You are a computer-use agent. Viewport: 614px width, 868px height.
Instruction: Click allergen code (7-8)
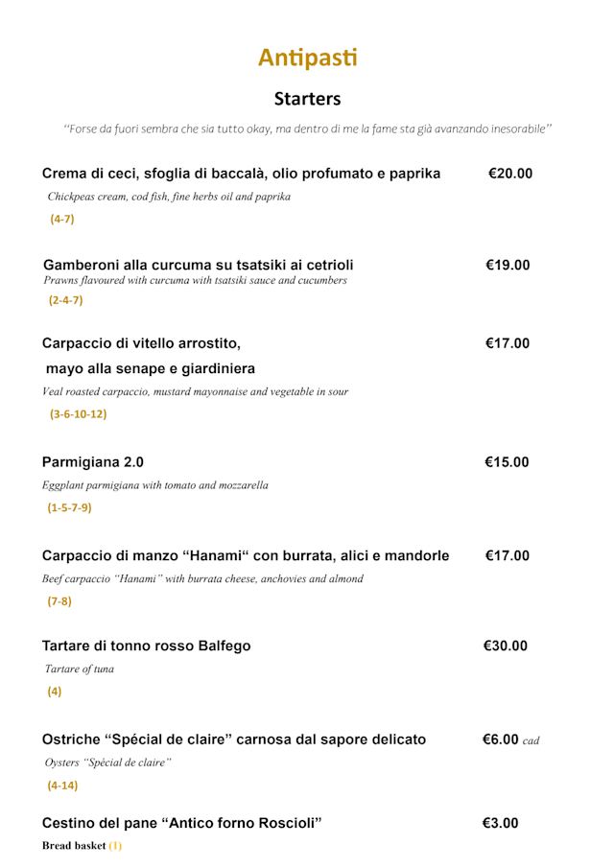click(x=59, y=602)
